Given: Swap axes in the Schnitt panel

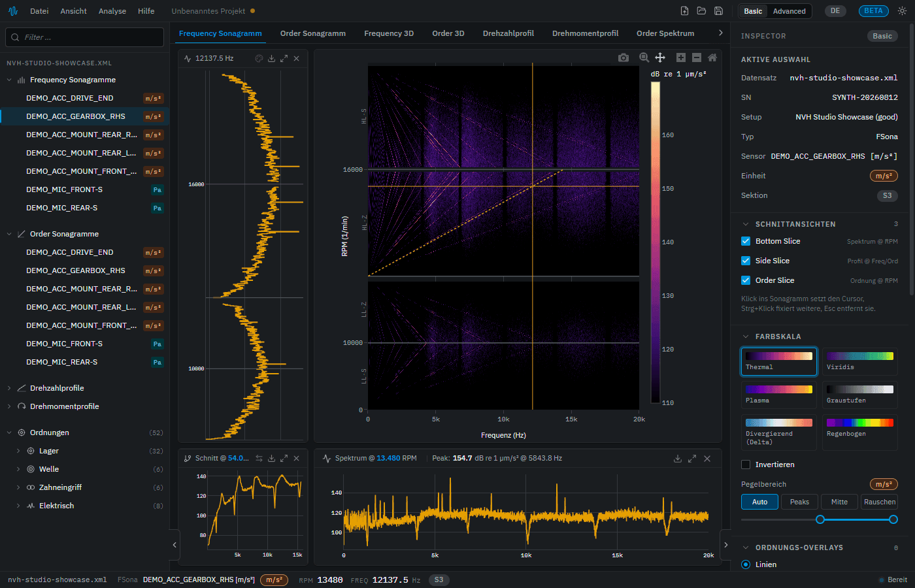Looking at the screenshot, I should click(259, 458).
